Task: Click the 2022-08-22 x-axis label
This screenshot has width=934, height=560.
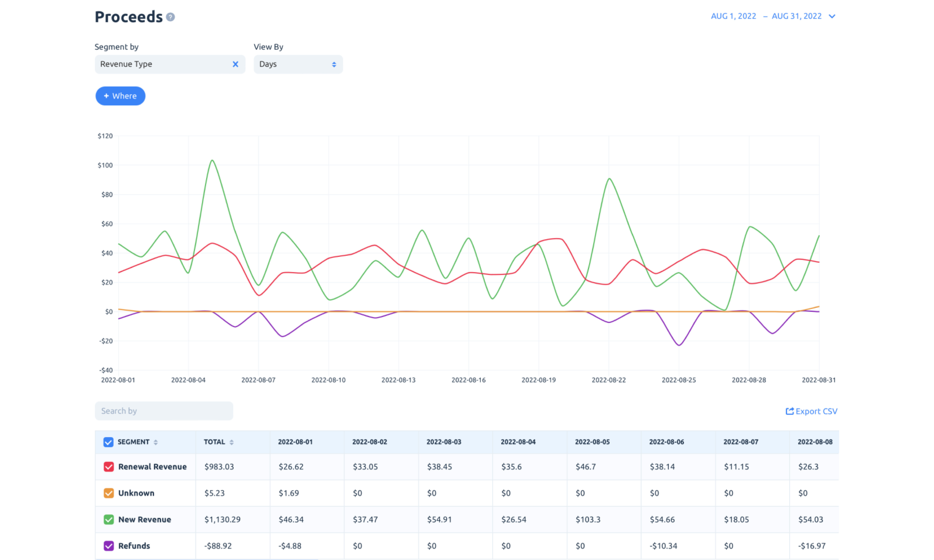Action: tap(609, 380)
